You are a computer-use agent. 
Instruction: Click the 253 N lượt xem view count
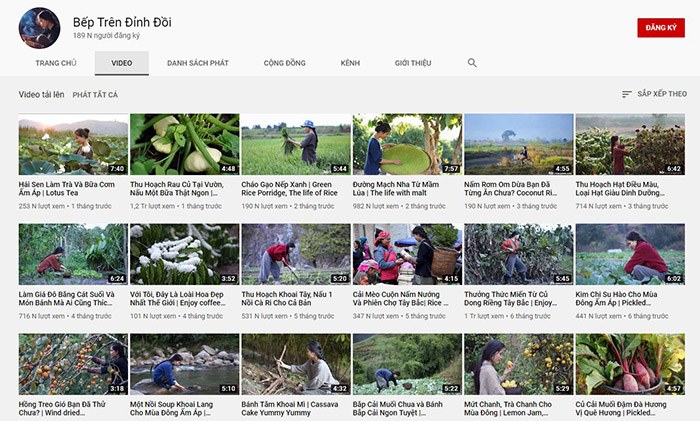pyautogui.click(x=42, y=206)
